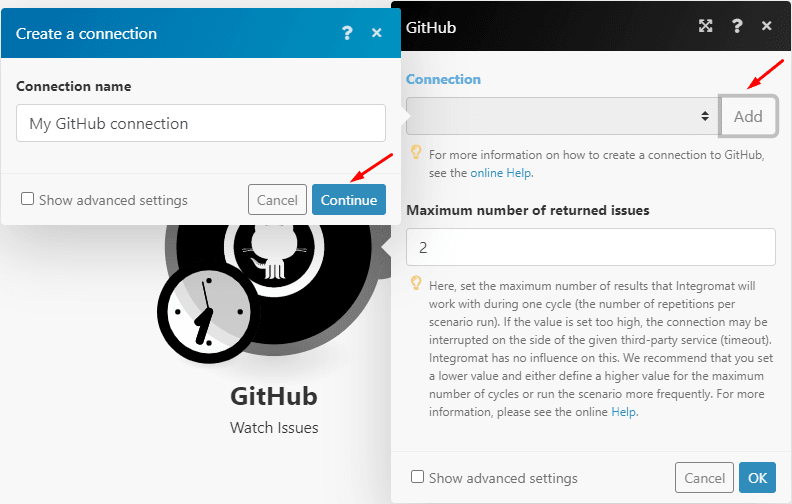Cancel the Create a connection dialog
This screenshot has height=504, width=792.
click(x=277, y=200)
